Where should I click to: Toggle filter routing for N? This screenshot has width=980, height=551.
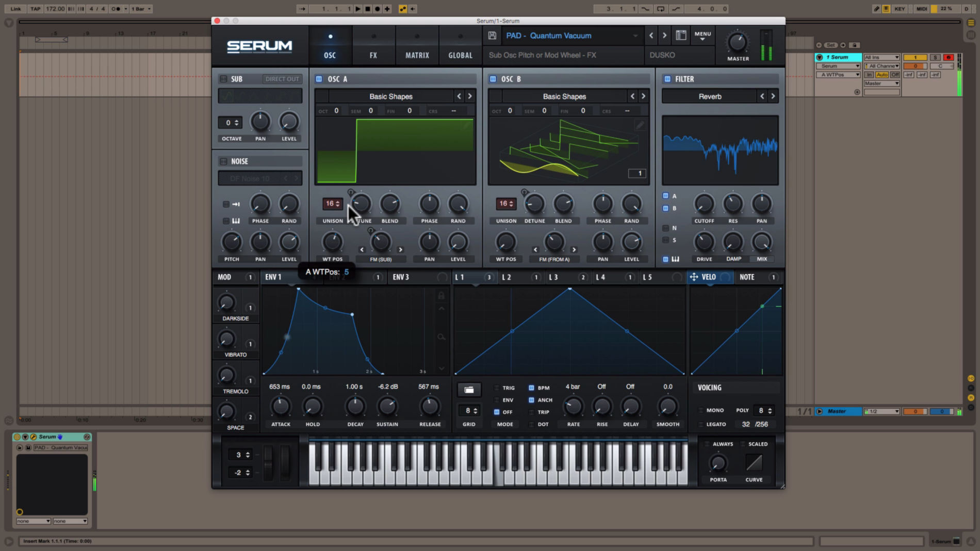(665, 228)
